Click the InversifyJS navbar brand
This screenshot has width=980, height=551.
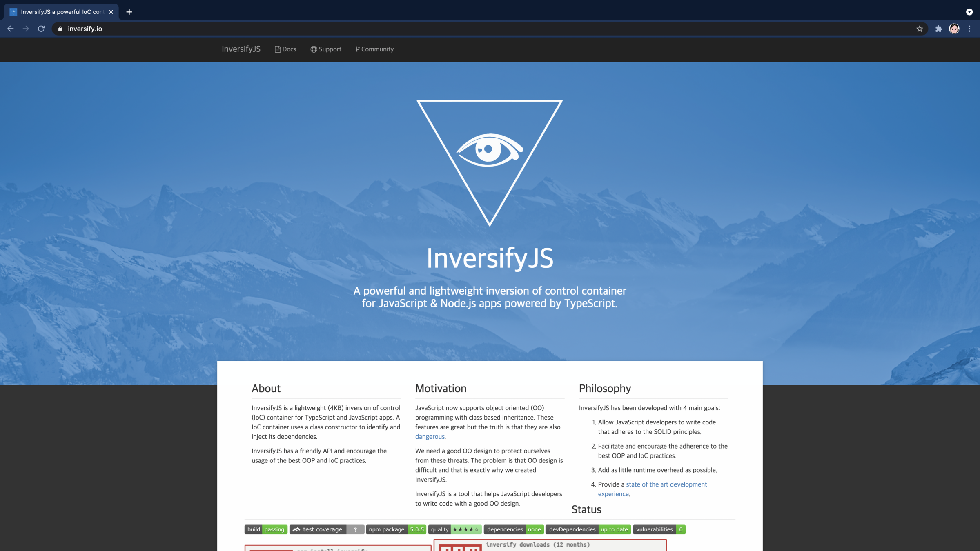pos(241,49)
